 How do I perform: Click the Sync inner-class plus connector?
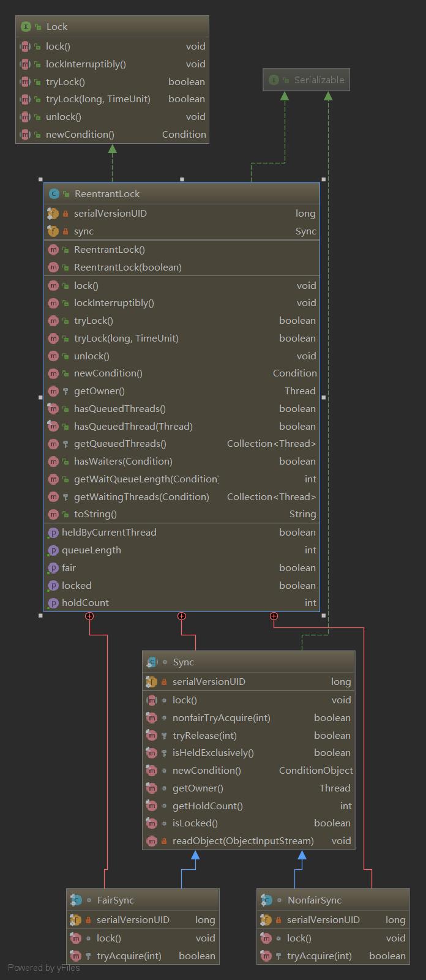(182, 616)
